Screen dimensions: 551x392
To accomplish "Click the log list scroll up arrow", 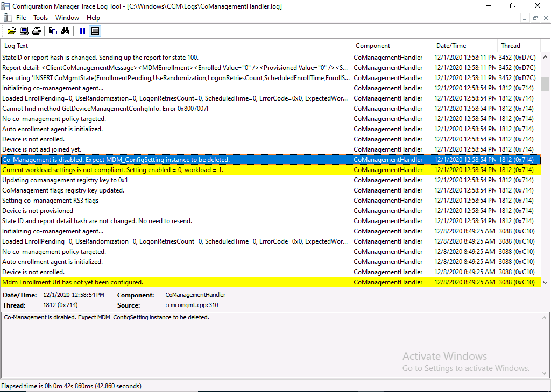I will [x=546, y=57].
